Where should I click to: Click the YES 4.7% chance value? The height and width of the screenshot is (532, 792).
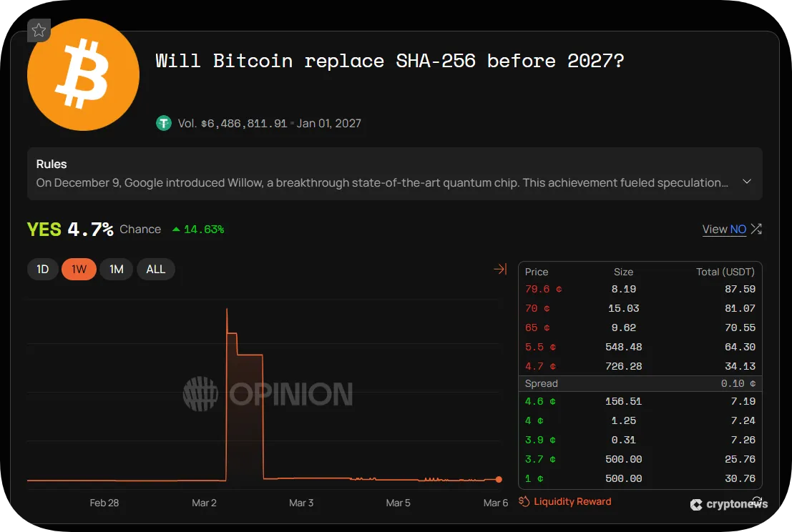coord(70,229)
